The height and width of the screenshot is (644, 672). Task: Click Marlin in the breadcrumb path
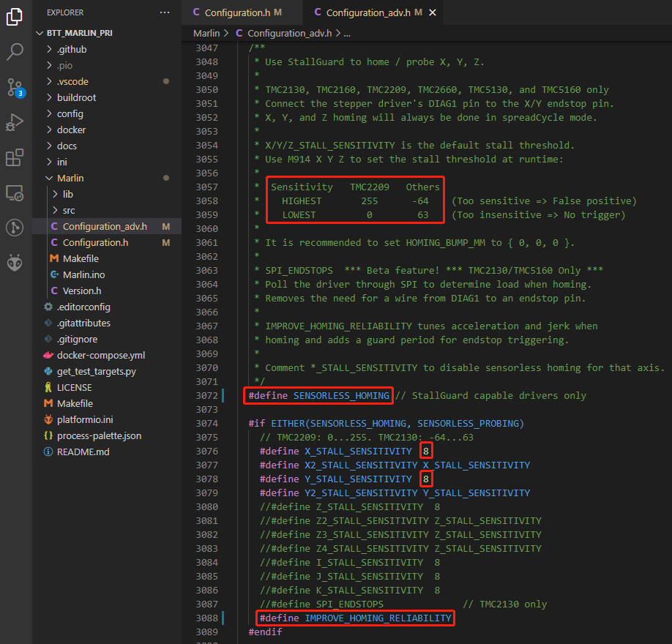pyautogui.click(x=206, y=33)
